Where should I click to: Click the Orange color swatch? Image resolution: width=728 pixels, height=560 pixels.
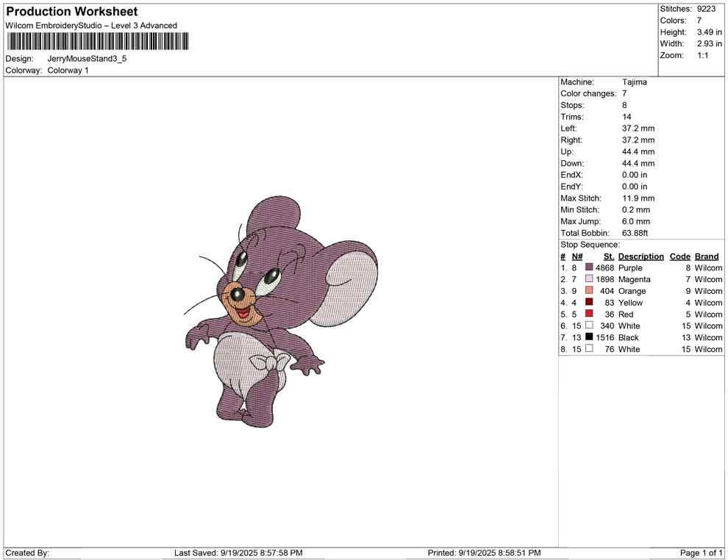coord(589,290)
